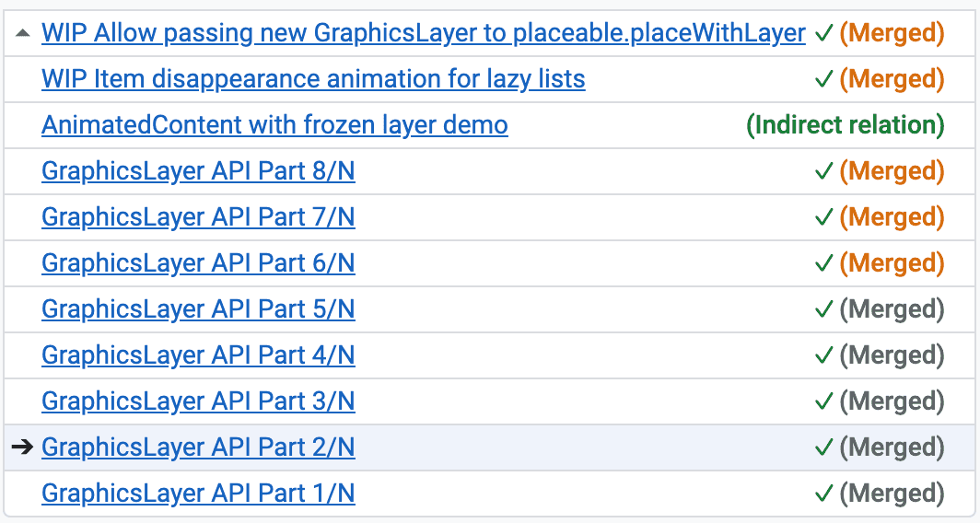
Task: Click the checkmark on Part 3/N row
Action: [x=824, y=401]
